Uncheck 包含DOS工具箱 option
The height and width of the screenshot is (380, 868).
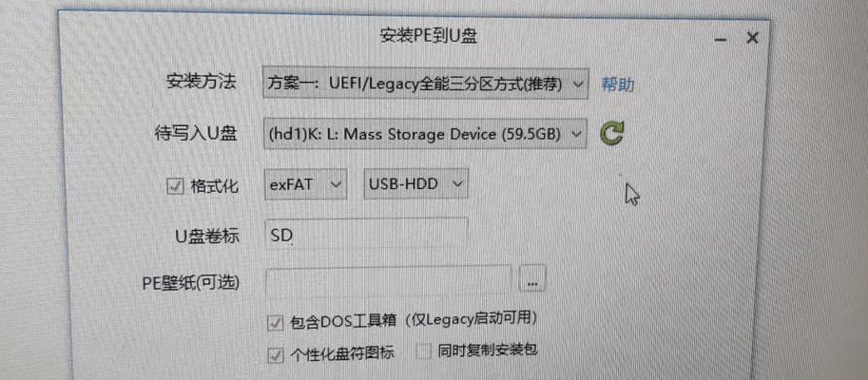click(275, 323)
